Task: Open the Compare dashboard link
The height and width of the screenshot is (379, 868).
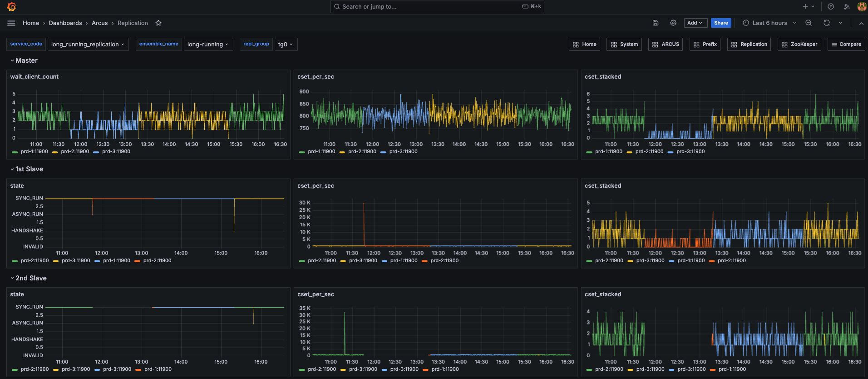Action: pyautogui.click(x=846, y=45)
